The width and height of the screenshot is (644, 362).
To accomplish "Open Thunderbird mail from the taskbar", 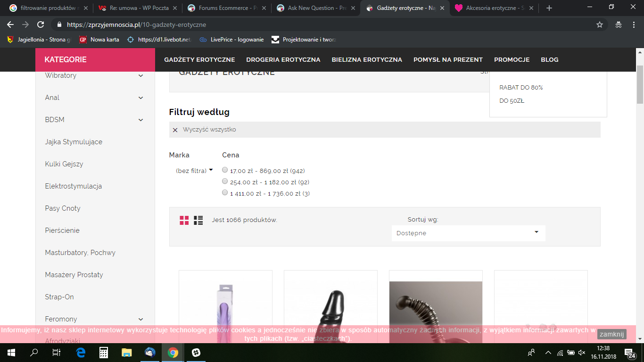I will [150, 352].
